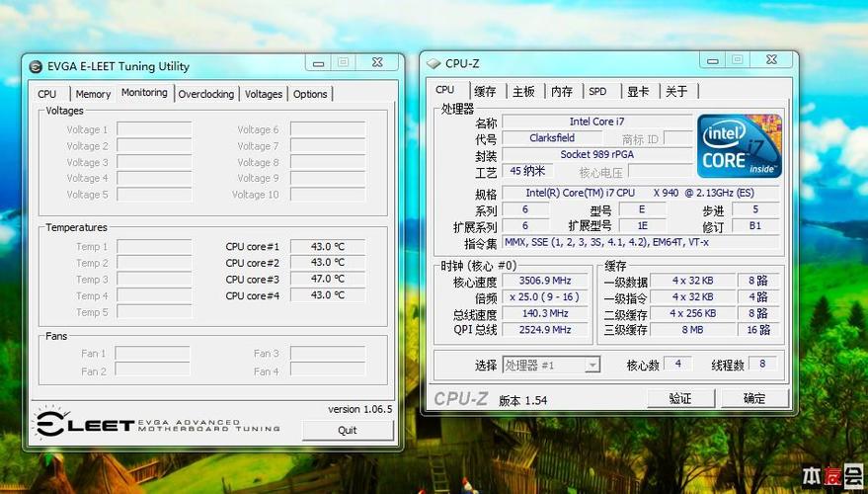
Task: Open the 主板 tab in CPU-Z
Action: click(523, 91)
